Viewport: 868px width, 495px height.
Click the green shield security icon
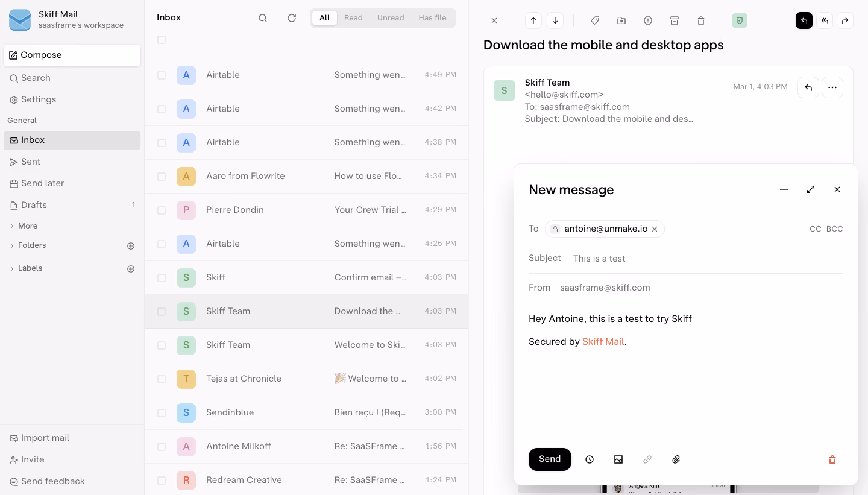pos(740,20)
